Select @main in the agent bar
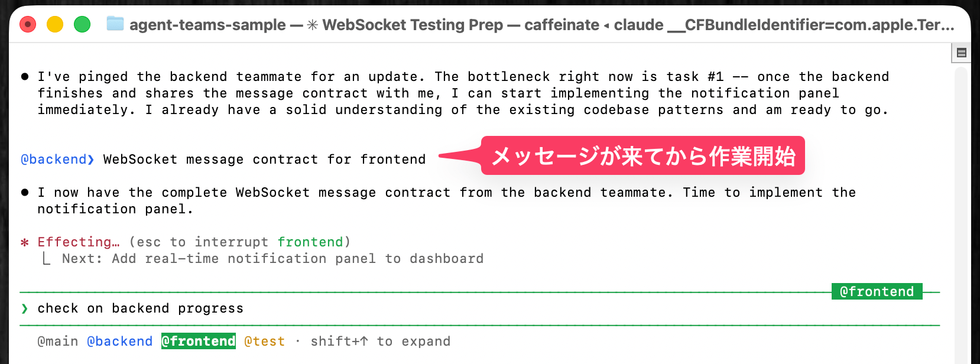980x364 pixels. pos(58,341)
